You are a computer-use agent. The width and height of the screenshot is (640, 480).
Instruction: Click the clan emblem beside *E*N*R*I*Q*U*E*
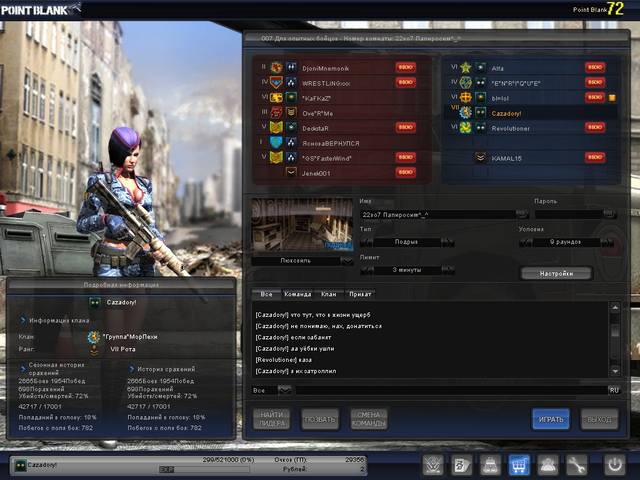[466, 83]
